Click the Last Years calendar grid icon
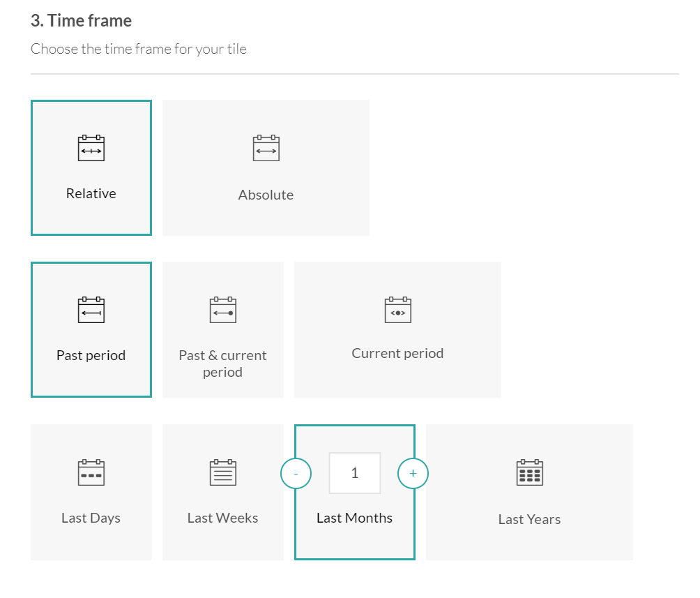Screen dimensions: 700x598 click(529, 472)
